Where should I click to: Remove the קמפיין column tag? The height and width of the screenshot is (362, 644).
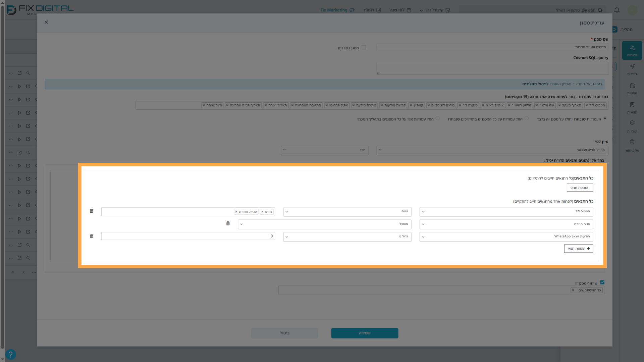411,105
